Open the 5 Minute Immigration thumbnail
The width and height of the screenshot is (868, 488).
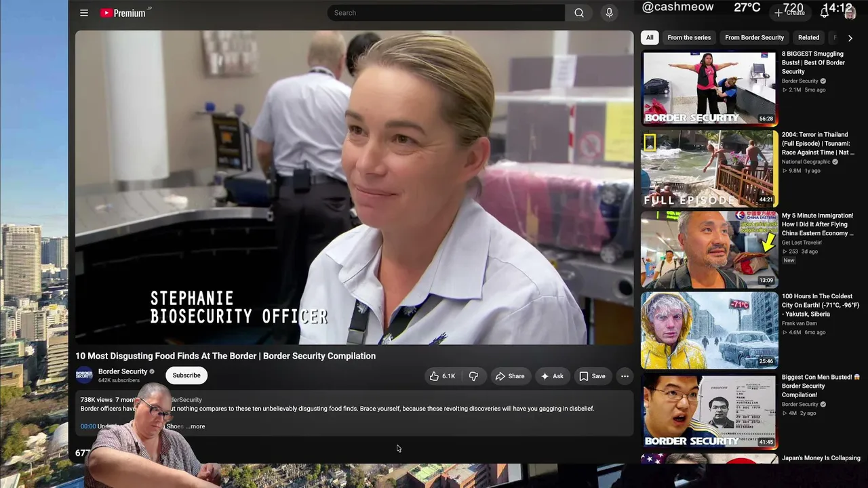coord(709,249)
